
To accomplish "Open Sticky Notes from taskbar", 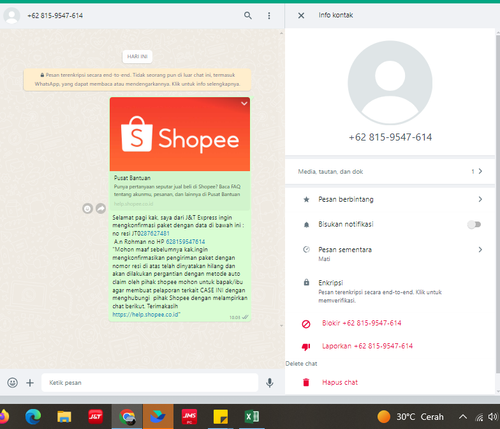I will (221, 417).
